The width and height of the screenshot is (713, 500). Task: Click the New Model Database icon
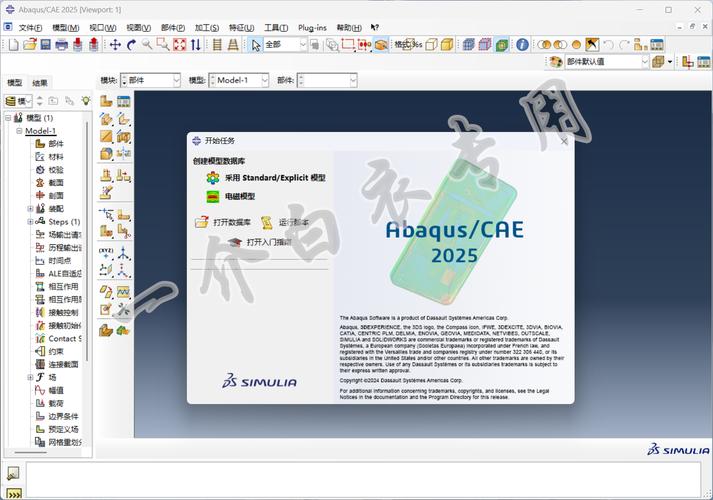pos(14,45)
